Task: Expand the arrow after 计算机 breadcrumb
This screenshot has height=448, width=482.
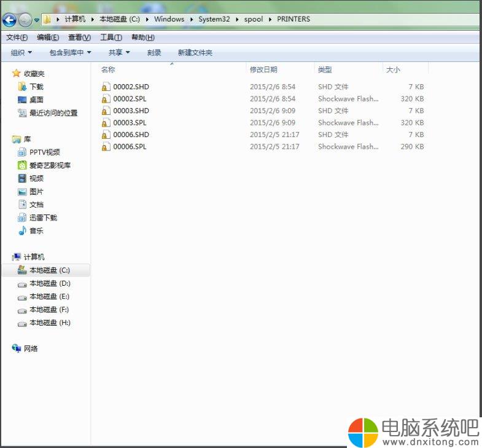Action: click(92, 20)
